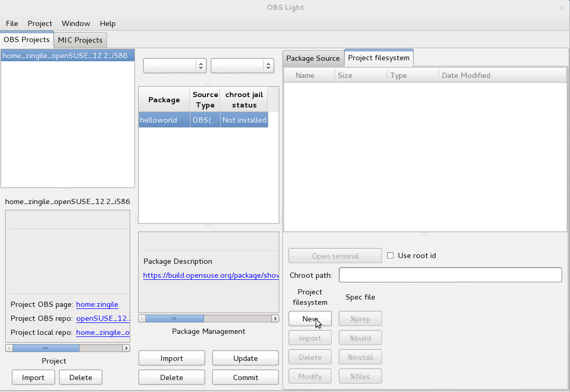Viewport: 570px width, 392px height.
Task: Switch to the Package Source tab
Action: tap(313, 59)
